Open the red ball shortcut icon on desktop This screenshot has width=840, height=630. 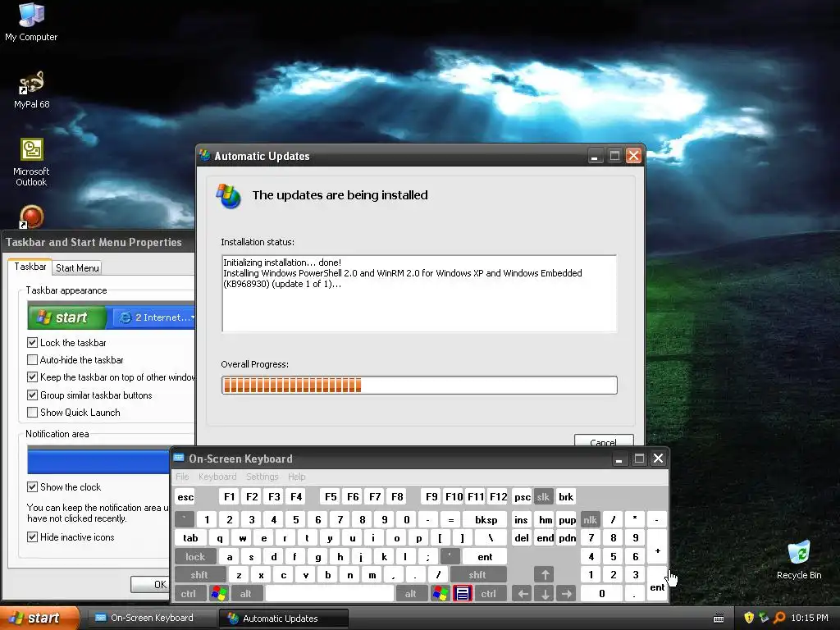pyautogui.click(x=31, y=217)
